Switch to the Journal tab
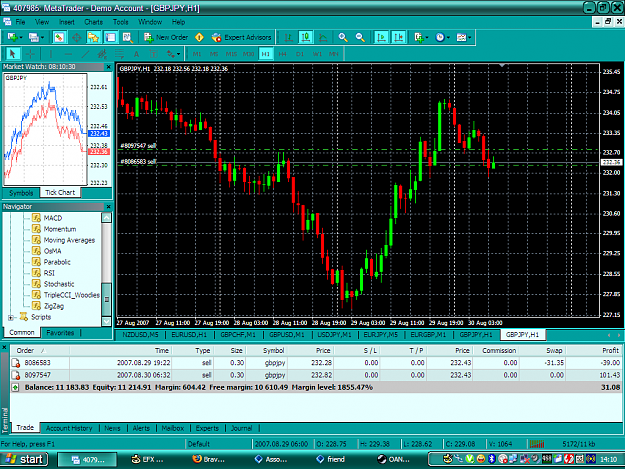This screenshot has width=625, height=469. tap(242, 428)
